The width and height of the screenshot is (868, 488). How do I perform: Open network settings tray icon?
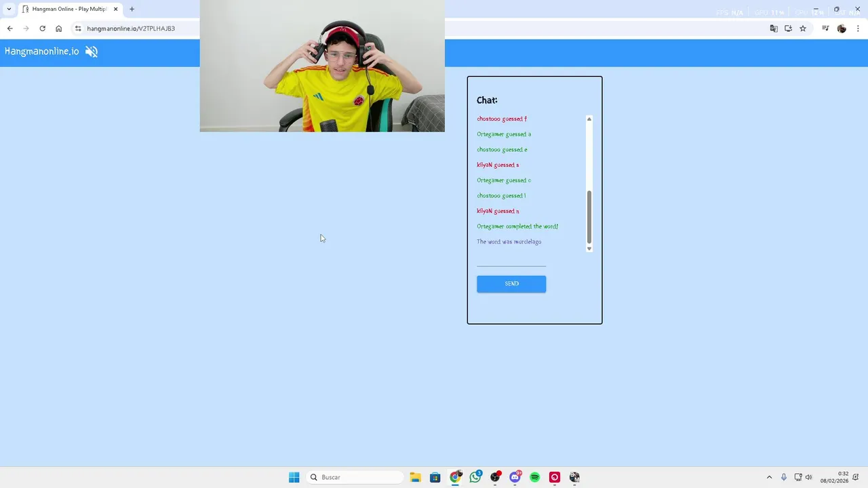pos(798,477)
